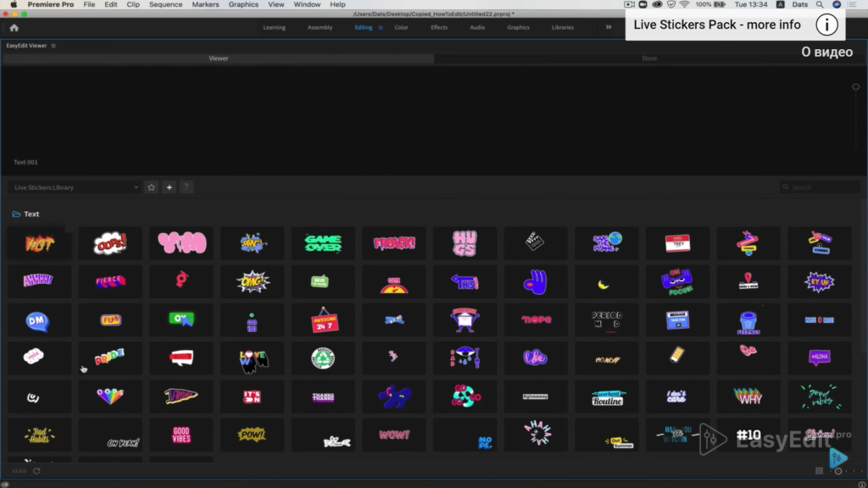Viewport: 868px width, 488px height.
Task: Select the WOW! sticker thumbnail
Action: 394,435
